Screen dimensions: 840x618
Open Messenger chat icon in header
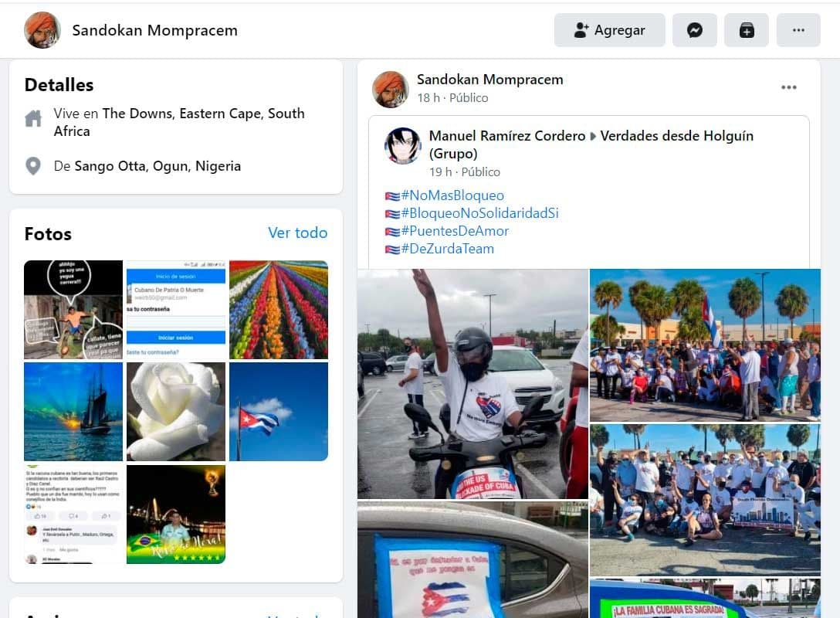[x=694, y=31]
